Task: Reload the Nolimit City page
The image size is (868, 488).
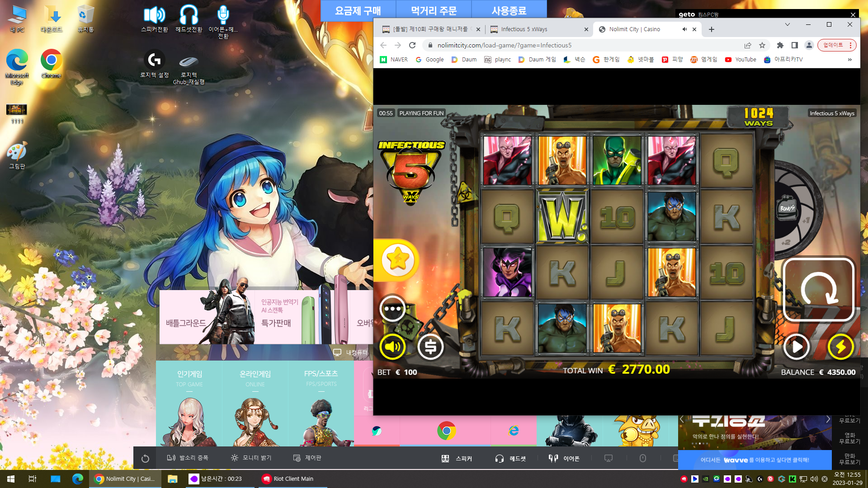Action: point(412,45)
